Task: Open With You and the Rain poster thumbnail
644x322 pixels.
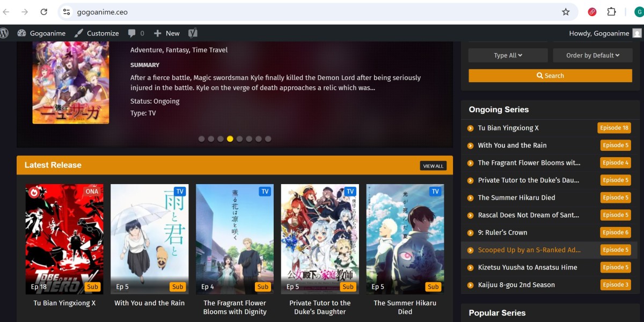Action: click(150, 239)
